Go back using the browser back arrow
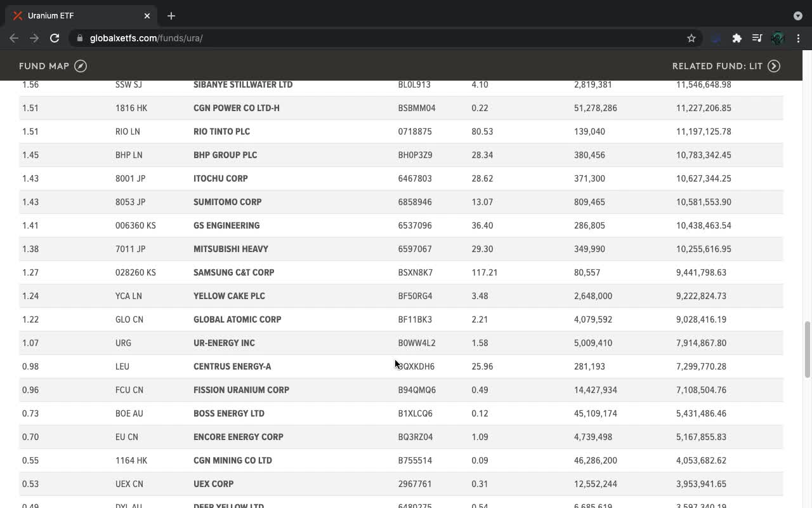The image size is (812, 508). (x=14, y=38)
